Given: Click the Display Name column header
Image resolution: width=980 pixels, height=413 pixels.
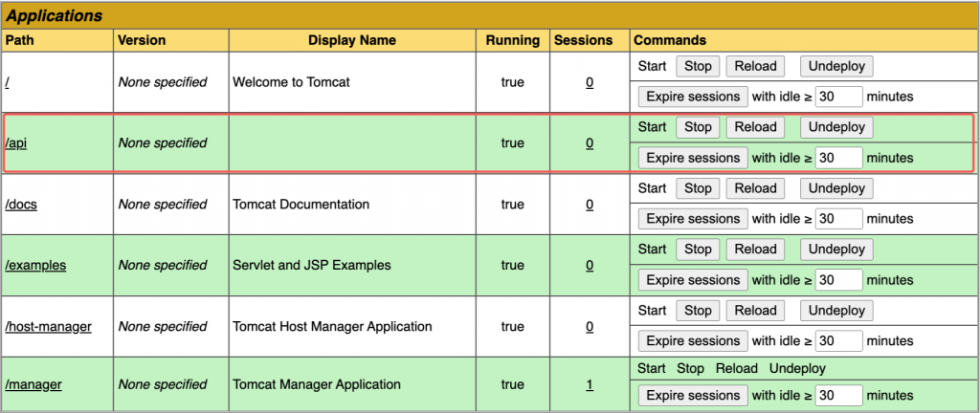Looking at the screenshot, I should point(352,40).
